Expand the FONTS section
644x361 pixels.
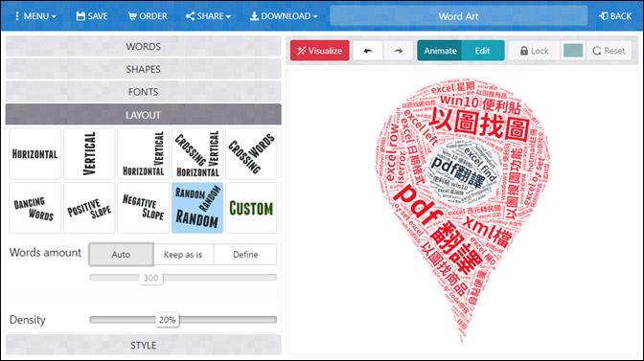[x=144, y=92]
